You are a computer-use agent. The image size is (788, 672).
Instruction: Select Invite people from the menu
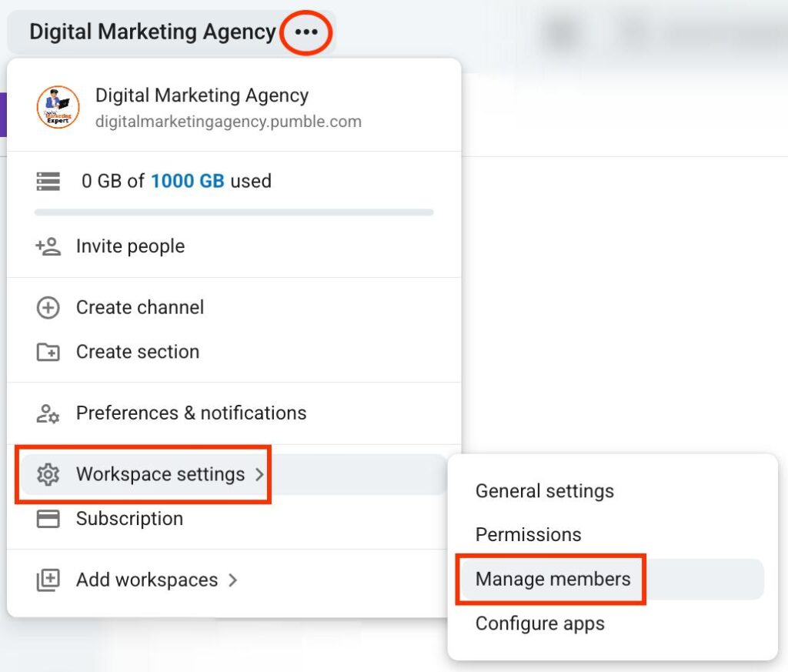click(234, 246)
